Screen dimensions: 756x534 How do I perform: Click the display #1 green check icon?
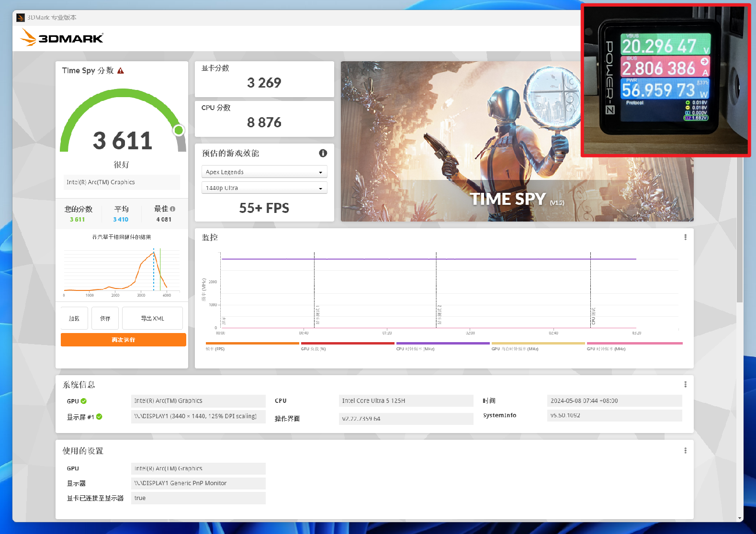coord(99,417)
